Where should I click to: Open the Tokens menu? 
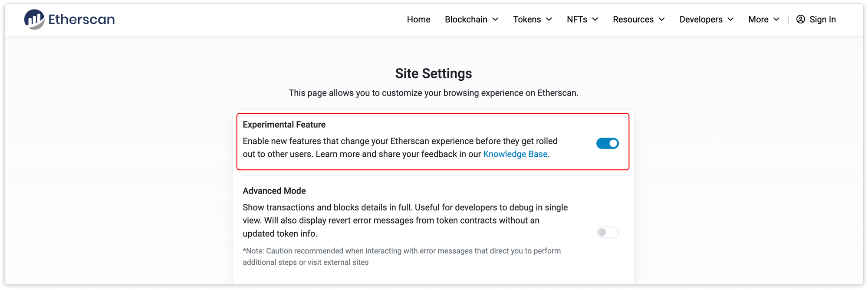[527, 20]
